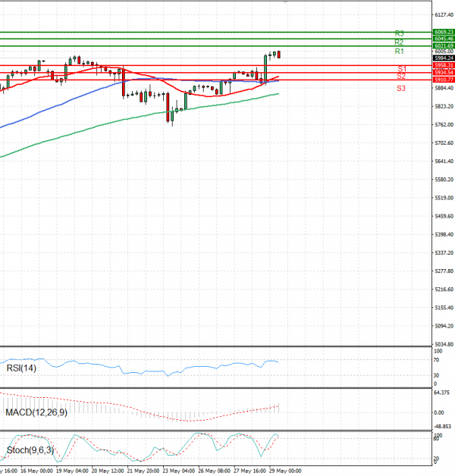Select the S3 support label
Image resolution: width=455 pixels, height=476 pixels.
400,89
